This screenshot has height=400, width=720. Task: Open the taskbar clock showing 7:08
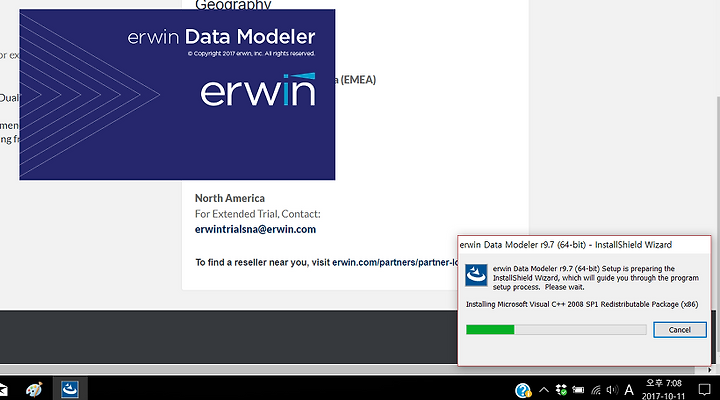pos(664,389)
